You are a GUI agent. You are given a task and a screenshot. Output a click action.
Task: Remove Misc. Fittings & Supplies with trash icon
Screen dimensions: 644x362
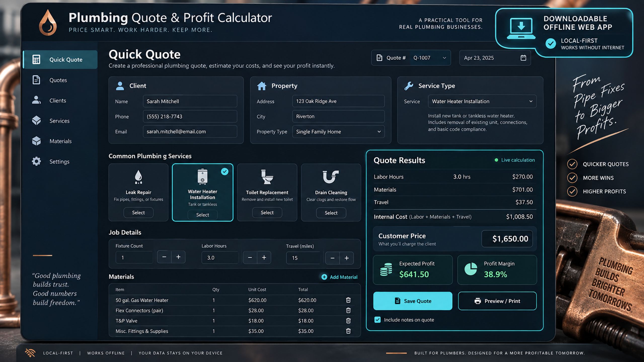(x=348, y=331)
